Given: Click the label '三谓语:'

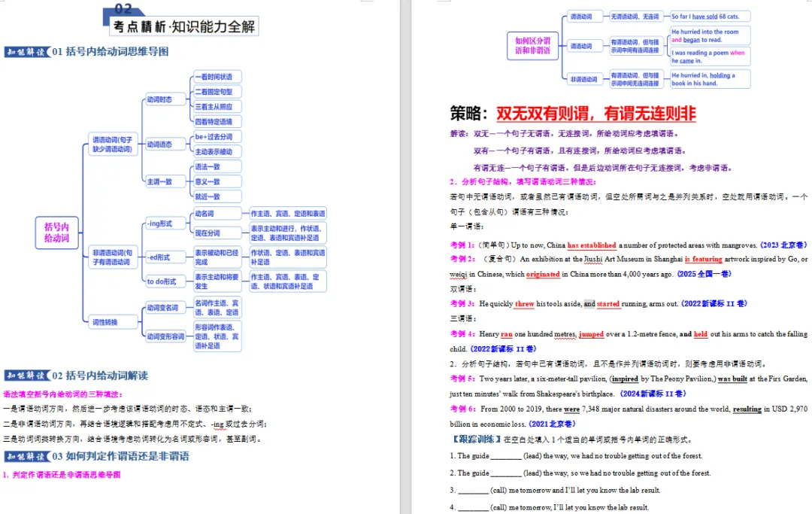Looking at the screenshot, I should pyautogui.click(x=463, y=318).
